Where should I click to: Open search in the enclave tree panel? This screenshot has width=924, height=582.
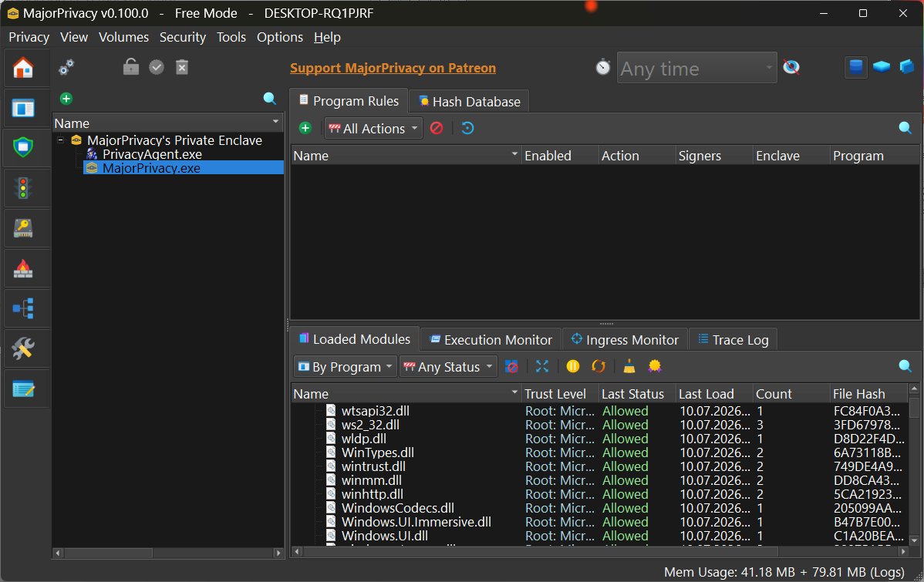tap(269, 99)
